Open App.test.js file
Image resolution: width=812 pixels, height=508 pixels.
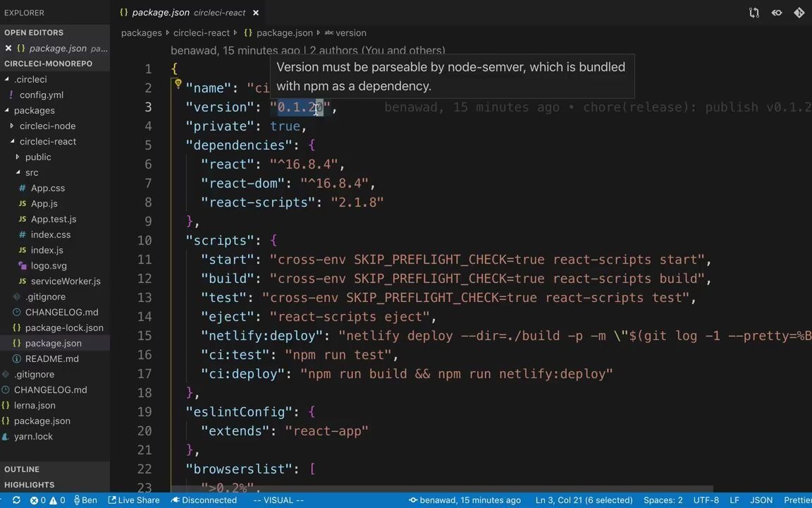click(x=54, y=219)
